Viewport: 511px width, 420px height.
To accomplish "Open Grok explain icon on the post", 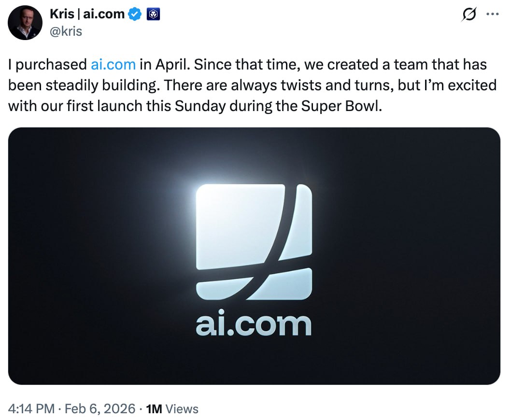I will coord(468,15).
